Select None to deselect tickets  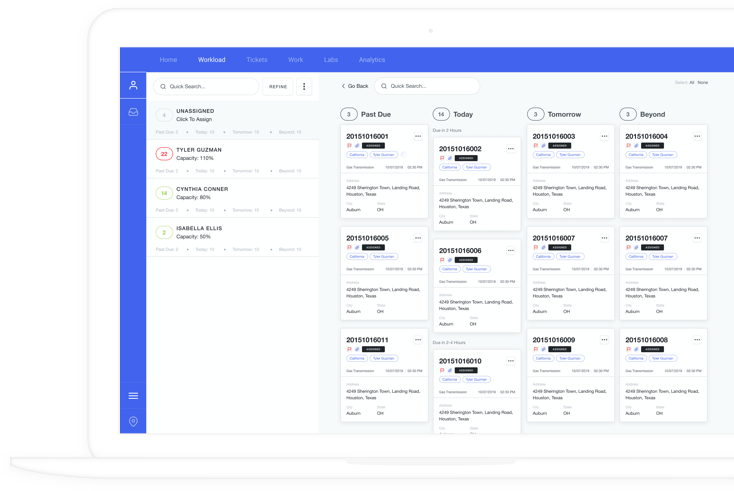tap(703, 82)
